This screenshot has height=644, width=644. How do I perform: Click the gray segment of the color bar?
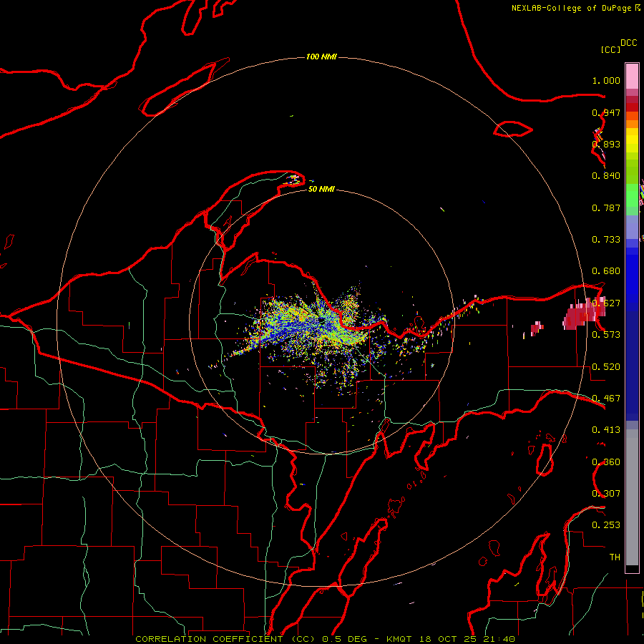tap(632, 497)
